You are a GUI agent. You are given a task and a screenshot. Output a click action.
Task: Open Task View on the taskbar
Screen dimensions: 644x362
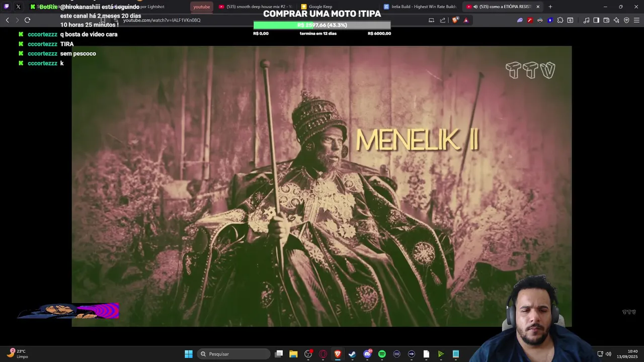(x=279, y=354)
